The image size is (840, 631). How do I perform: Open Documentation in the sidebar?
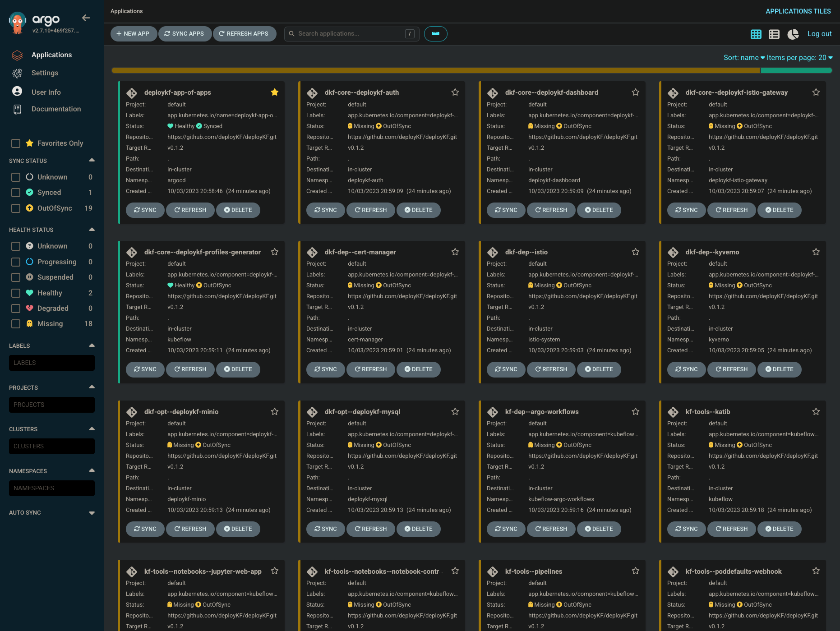pos(56,109)
